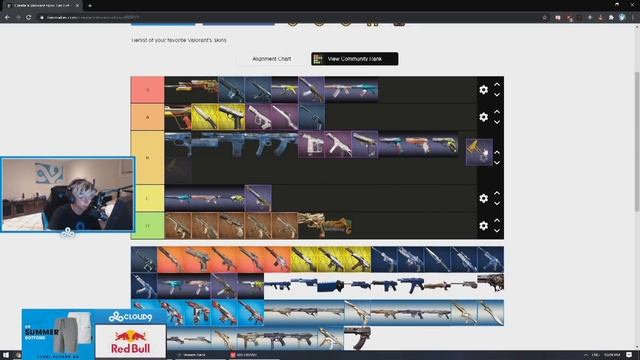Click the Alignment Chart button
The width and height of the screenshot is (640, 360).
click(272, 59)
